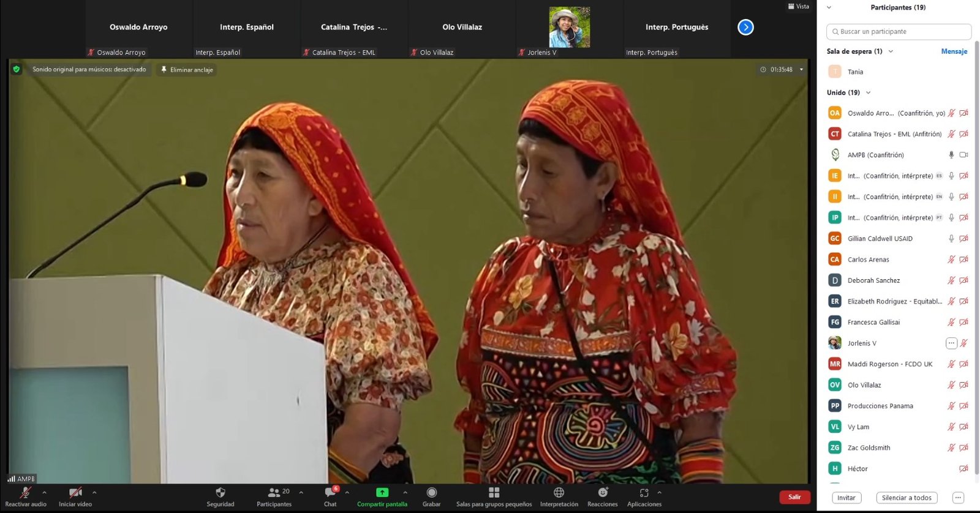Click the Buscar un participante search field

[x=899, y=32]
